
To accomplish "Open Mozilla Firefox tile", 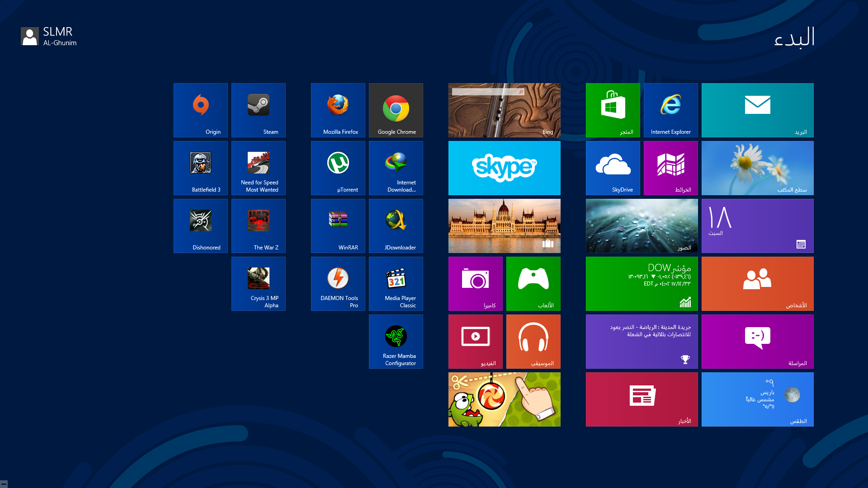I will 338,110.
